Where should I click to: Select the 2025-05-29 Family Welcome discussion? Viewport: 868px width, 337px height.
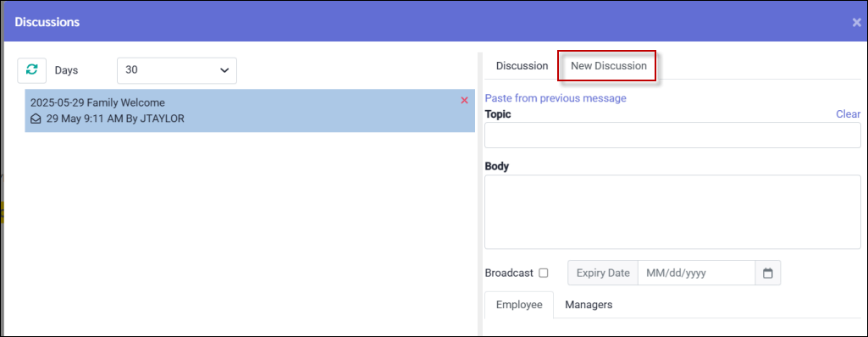coord(250,111)
